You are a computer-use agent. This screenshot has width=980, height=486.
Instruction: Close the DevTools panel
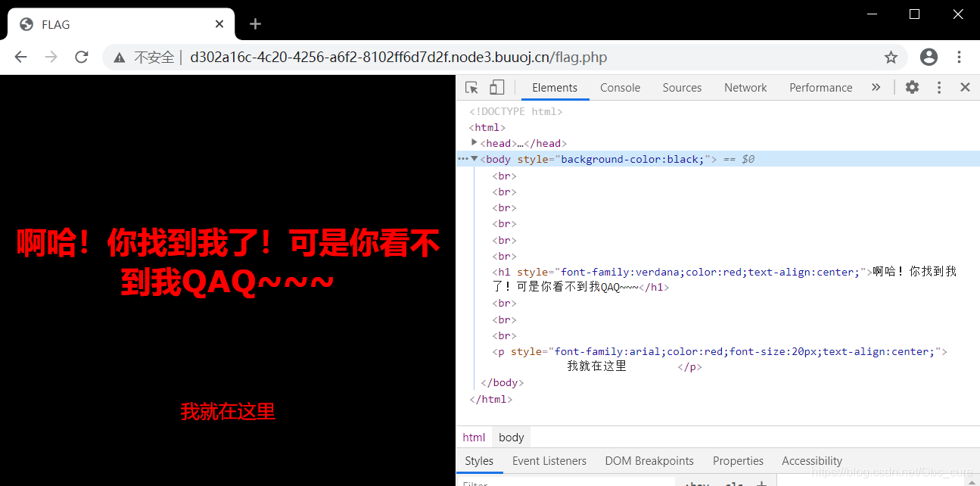tap(965, 88)
